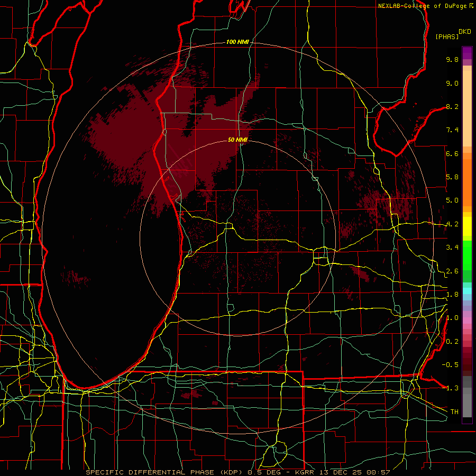The image size is (476, 476).
Task: Click the 50 NMI range ring label
Action: [237, 140]
